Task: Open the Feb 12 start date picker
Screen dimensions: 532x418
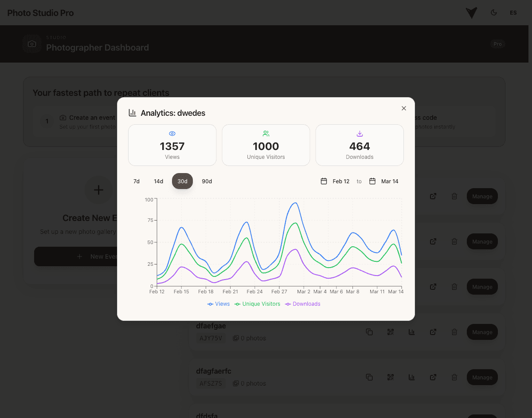Action: coord(336,181)
